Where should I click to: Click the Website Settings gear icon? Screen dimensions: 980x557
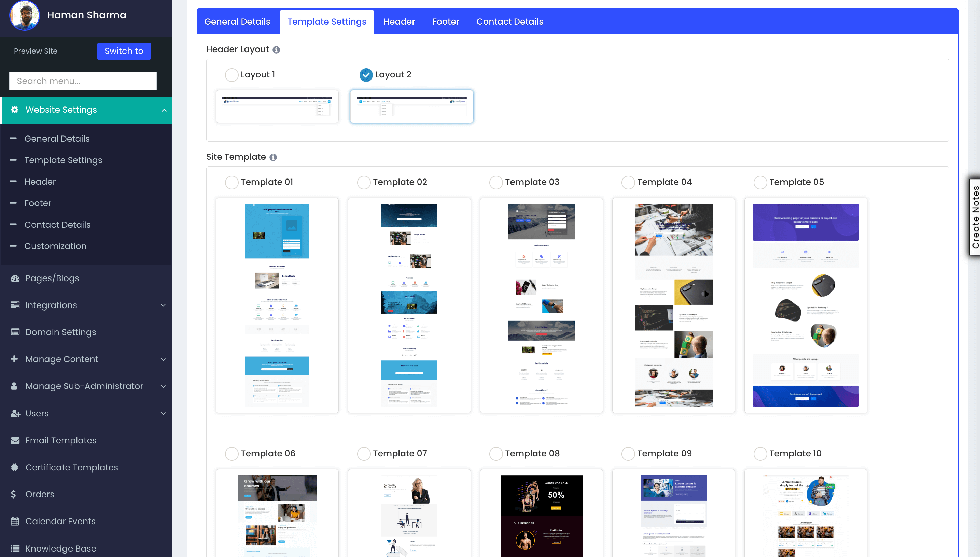pos(15,110)
